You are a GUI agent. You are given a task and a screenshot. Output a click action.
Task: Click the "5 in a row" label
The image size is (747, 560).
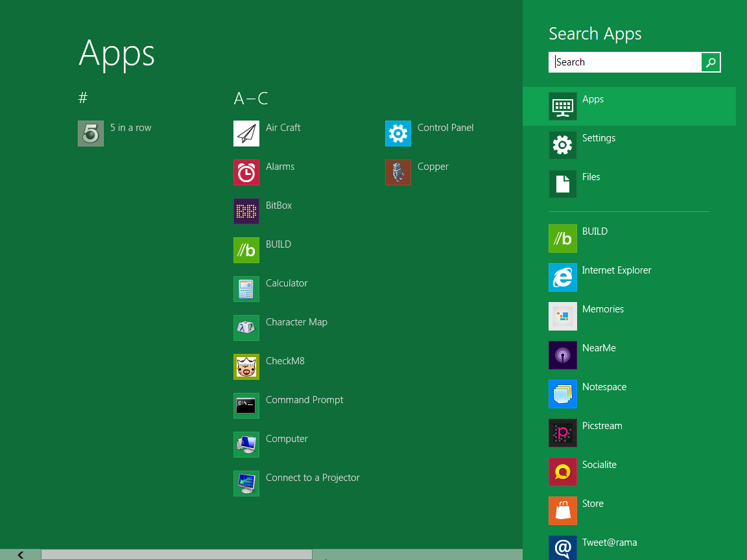130,128
